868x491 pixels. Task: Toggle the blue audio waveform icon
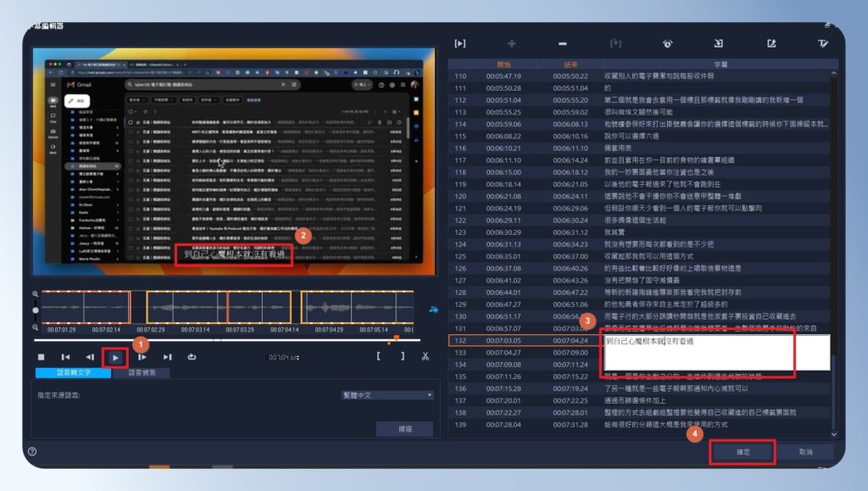point(433,310)
